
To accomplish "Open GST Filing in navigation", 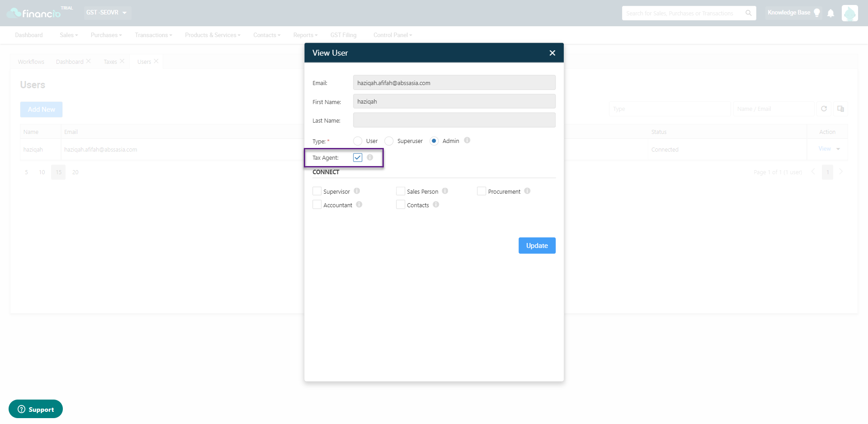I will coord(343,35).
